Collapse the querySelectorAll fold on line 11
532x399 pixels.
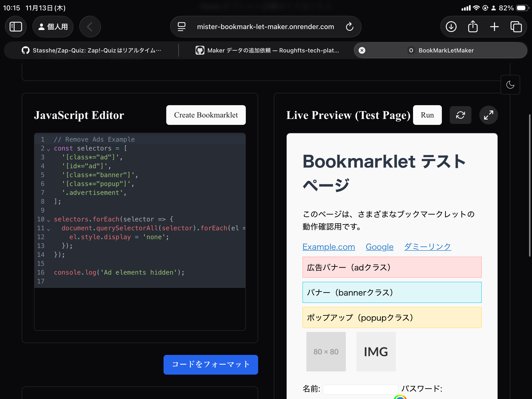[x=49, y=229]
